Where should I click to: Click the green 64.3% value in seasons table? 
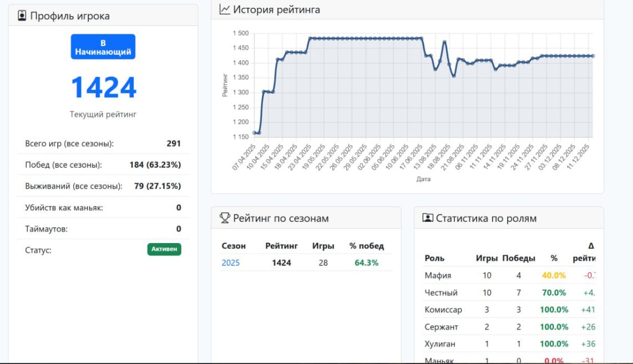click(366, 262)
